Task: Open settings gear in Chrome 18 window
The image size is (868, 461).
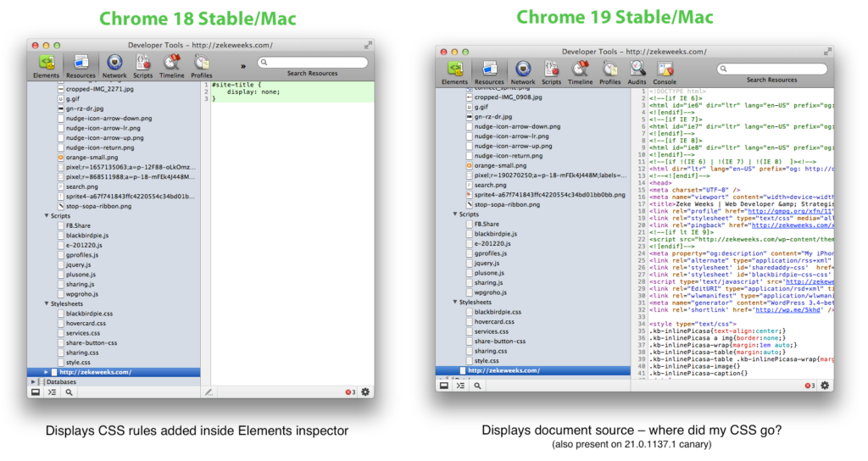Action: click(365, 392)
